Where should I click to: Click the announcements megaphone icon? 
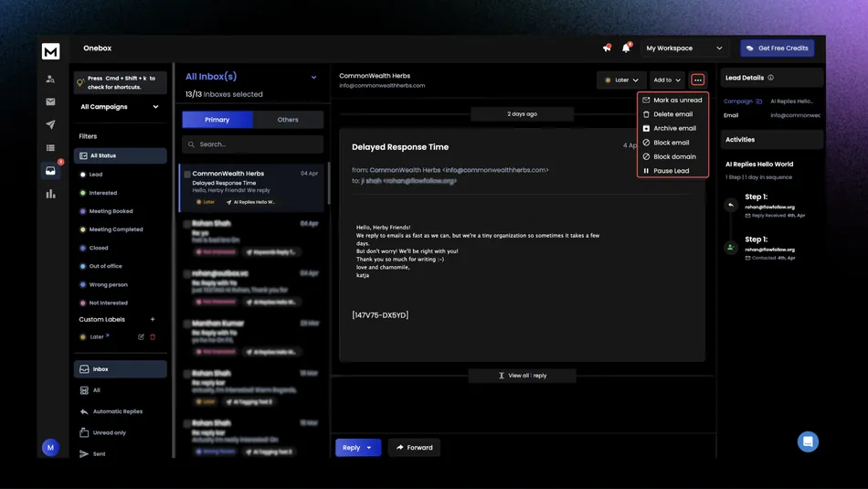click(607, 48)
